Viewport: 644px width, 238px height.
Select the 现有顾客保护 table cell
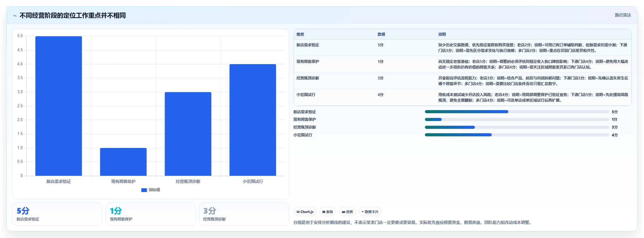click(308, 62)
